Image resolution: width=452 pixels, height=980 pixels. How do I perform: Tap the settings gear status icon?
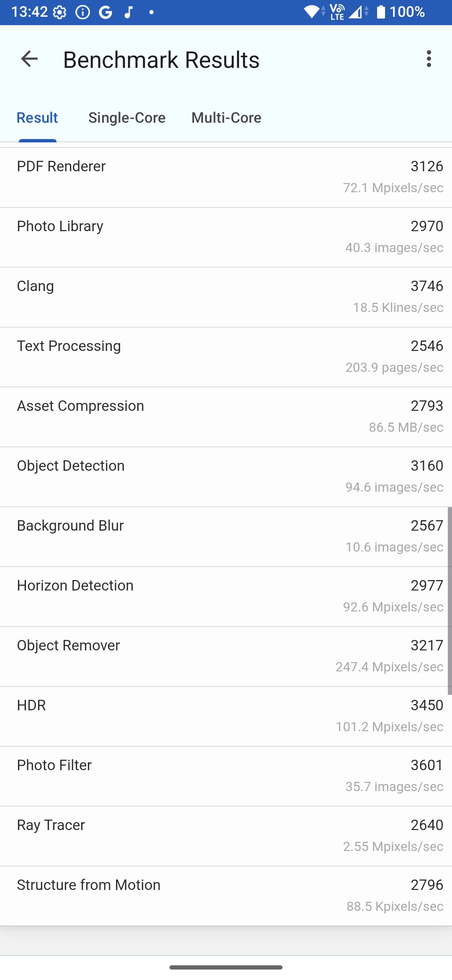coord(60,13)
